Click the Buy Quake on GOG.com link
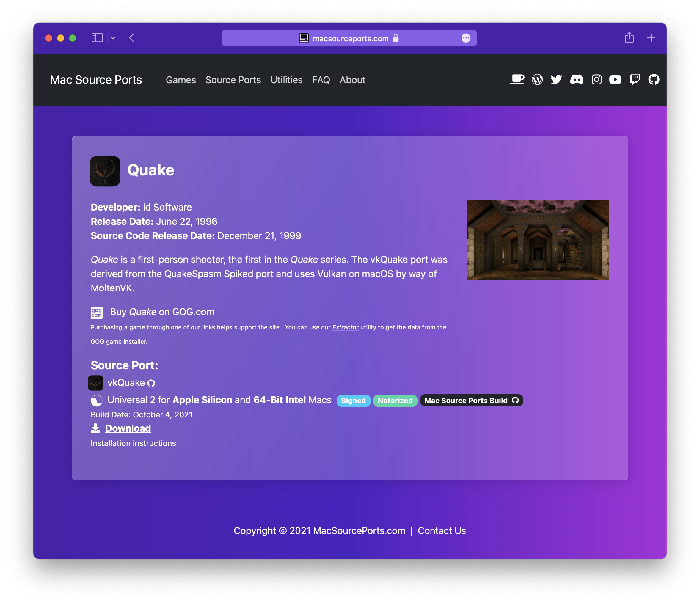 click(x=162, y=312)
